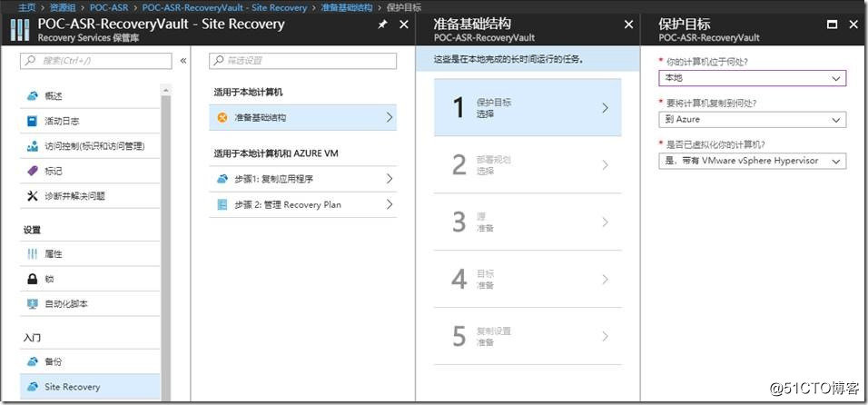Open 属性 under 设置

[x=90, y=254]
